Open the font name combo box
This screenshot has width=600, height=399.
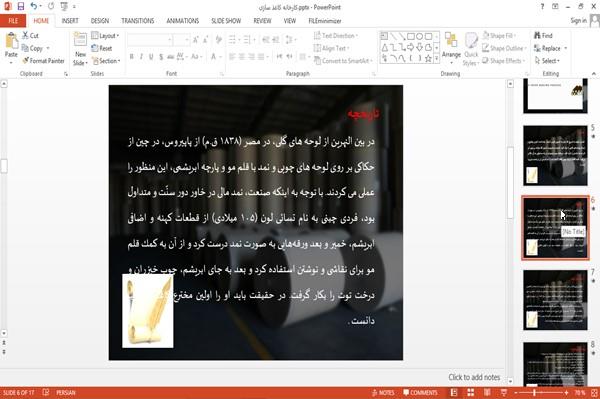pyautogui.click(x=150, y=40)
